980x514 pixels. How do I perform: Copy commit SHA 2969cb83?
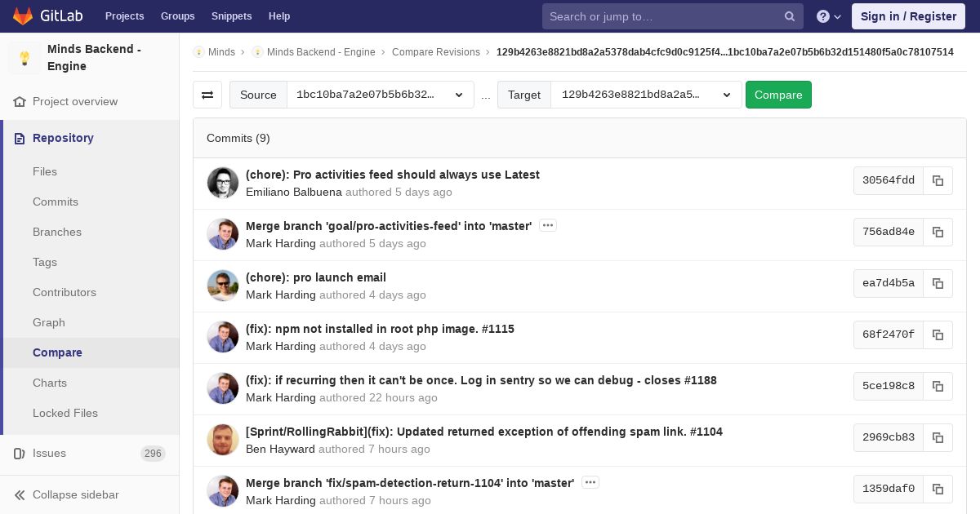tap(938, 438)
